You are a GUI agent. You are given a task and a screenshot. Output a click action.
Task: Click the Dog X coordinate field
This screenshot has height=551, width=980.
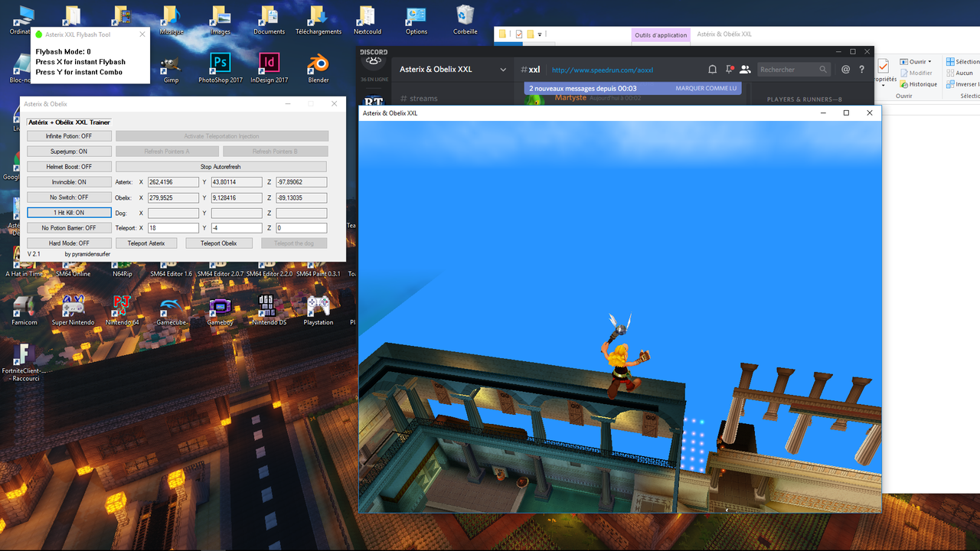click(x=173, y=213)
